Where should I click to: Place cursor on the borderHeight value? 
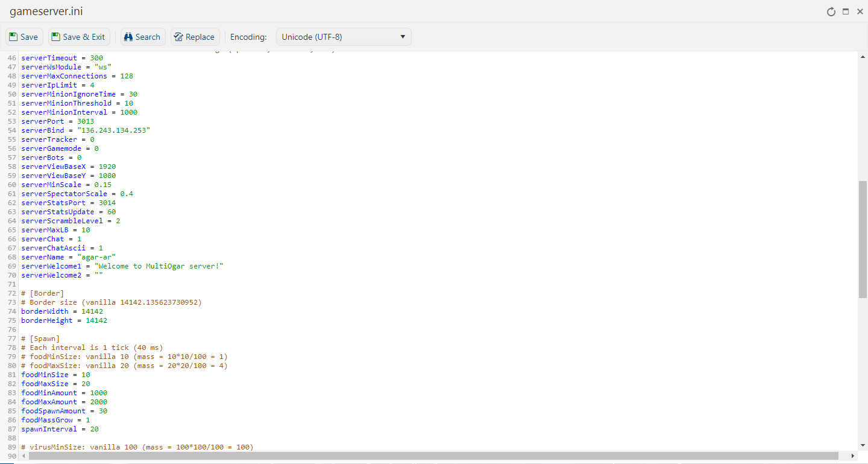(x=96, y=320)
